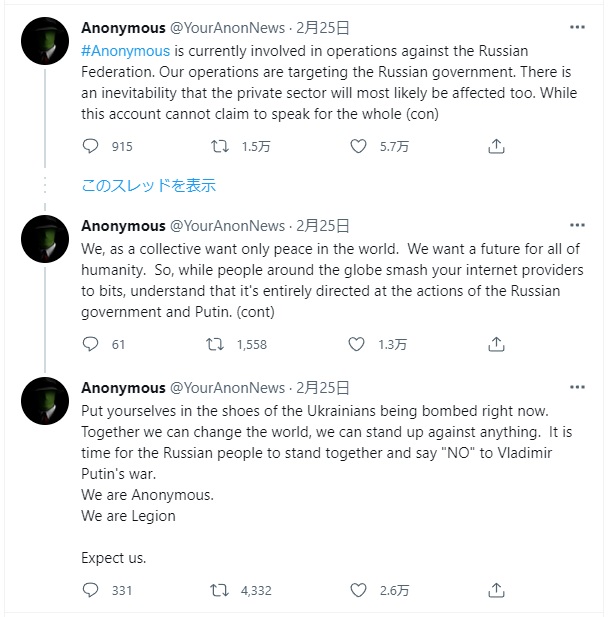
Task: Open the 2月25日 timestamp of the third tweet
Action: (x=323, y=388)
